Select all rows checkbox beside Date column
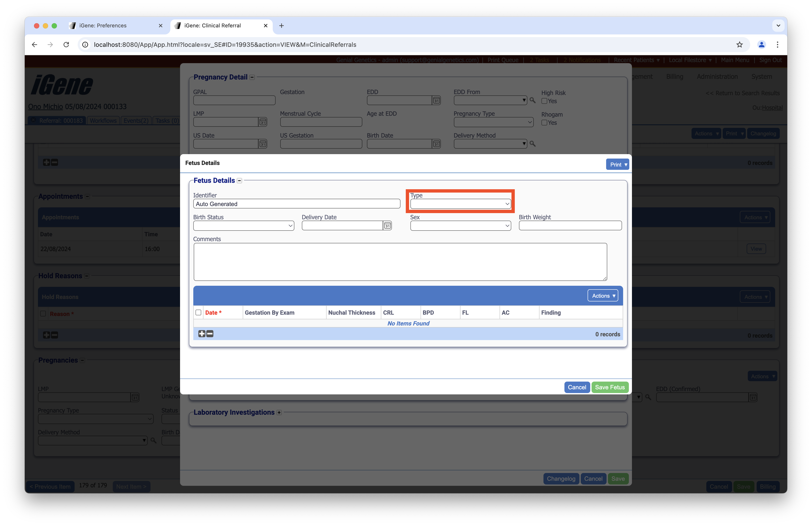 tap(198, 312)
